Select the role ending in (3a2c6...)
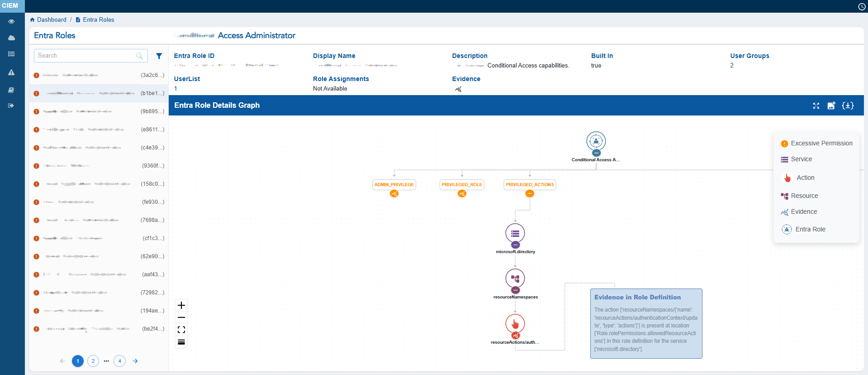Viewport: 868px width, 375px height. [99, 75]
